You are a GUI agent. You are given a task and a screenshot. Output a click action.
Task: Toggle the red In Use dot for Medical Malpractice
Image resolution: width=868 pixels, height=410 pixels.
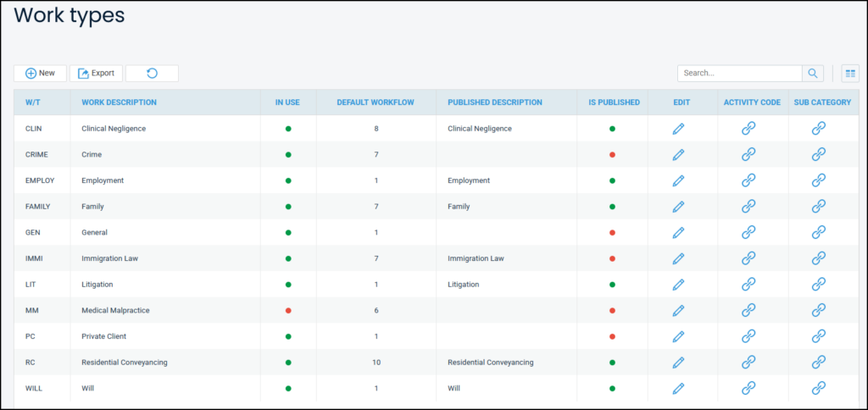point(288,311)
